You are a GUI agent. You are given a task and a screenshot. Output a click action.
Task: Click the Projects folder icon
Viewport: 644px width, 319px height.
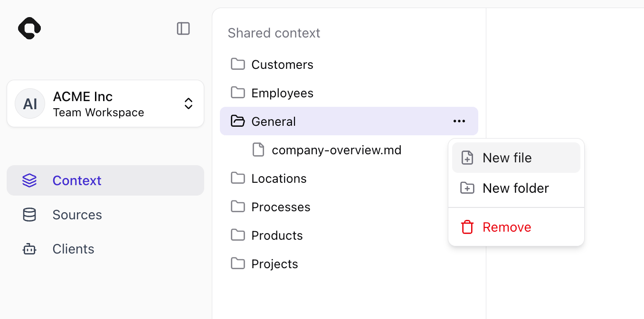tap(238, 263)
